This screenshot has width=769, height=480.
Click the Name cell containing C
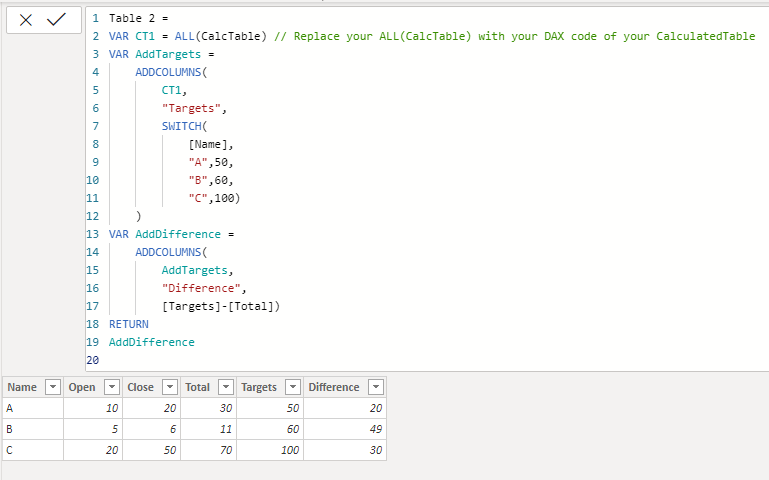(33, 450)
